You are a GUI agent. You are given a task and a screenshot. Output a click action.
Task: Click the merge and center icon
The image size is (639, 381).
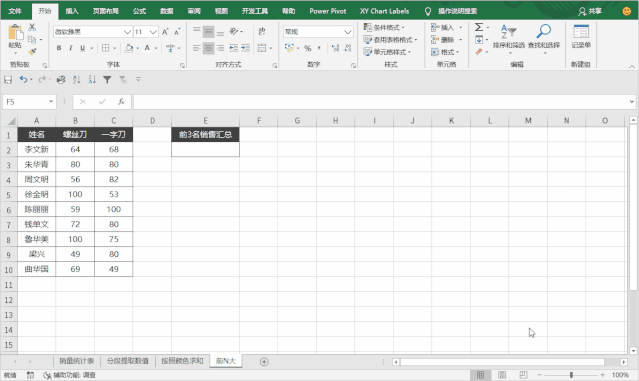click(262, 48)
